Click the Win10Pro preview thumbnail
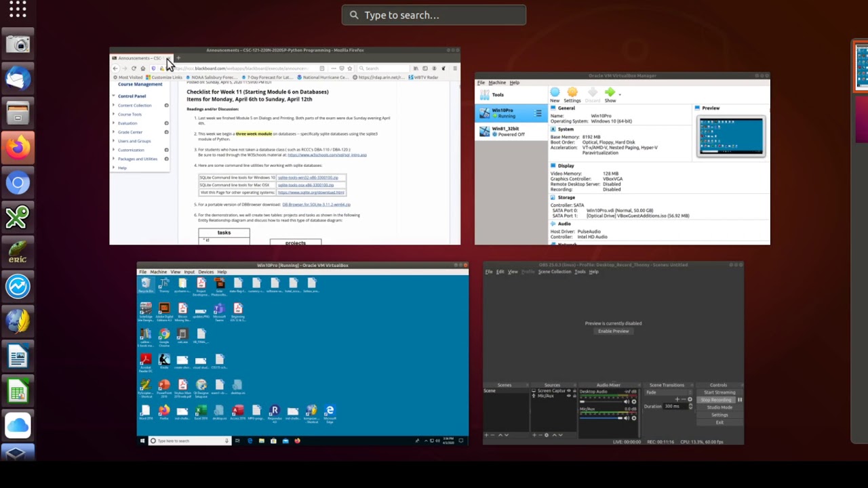Screen dimensions: 868x488 (731, 136)
